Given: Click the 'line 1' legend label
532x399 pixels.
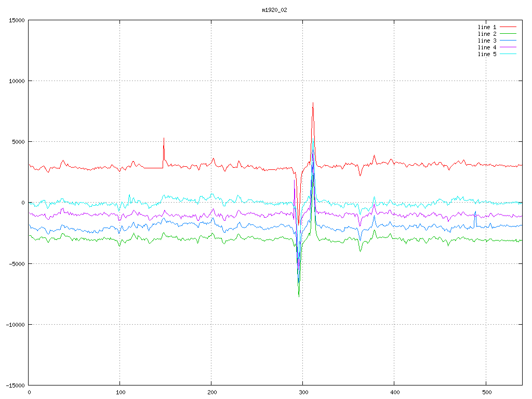Looking at the screenshot, I should coord(487,27).
